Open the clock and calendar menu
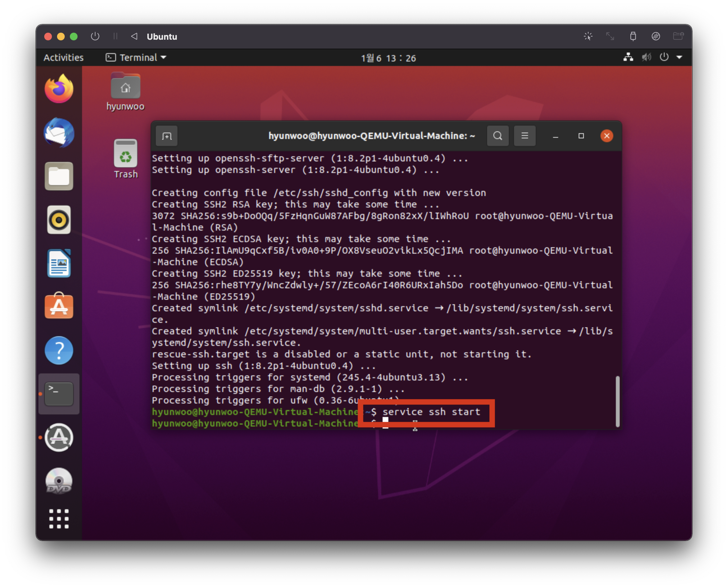728x588 pixels. [x=388, y=58]
